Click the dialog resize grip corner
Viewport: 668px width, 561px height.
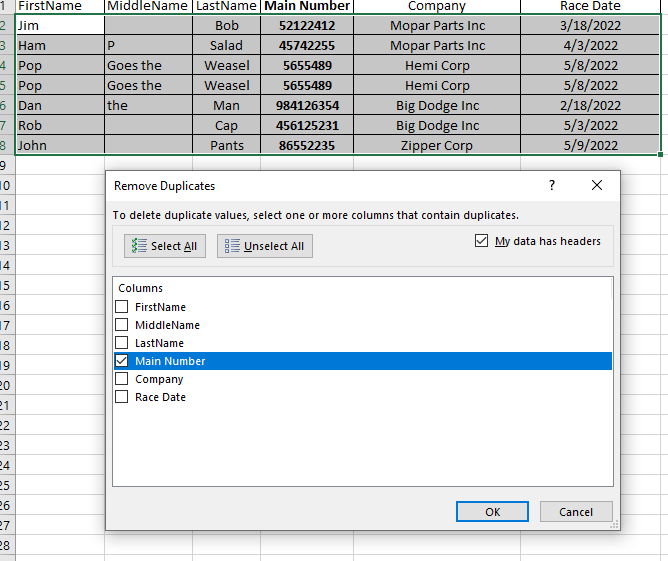(x=615, y=525)
